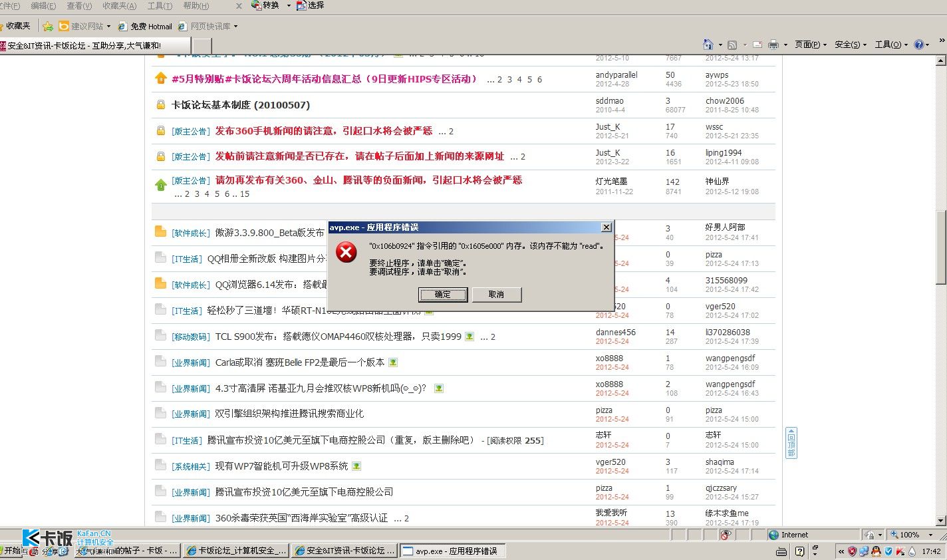Image resolution: width=947 pixels, height=560 pixels.
Task: Open the 卡饭论坛基本制度 (20100507) thread
Action: pyautogui.click(x=241, y=105)
